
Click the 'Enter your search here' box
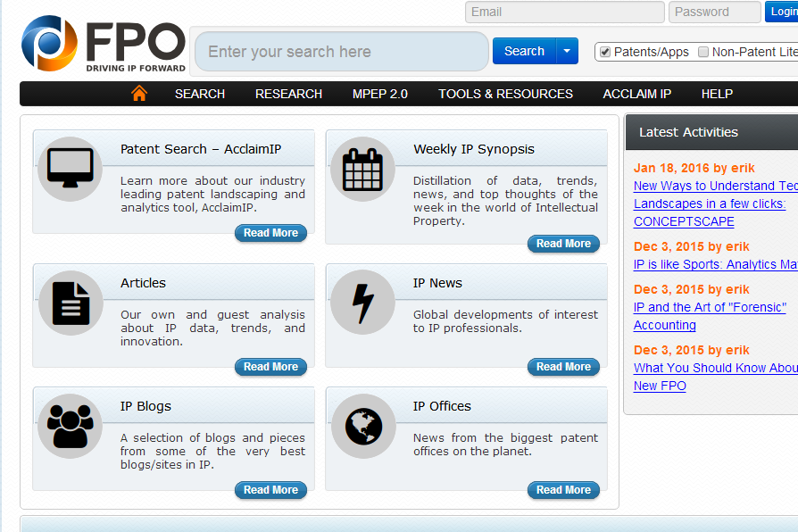pos(342,52)
